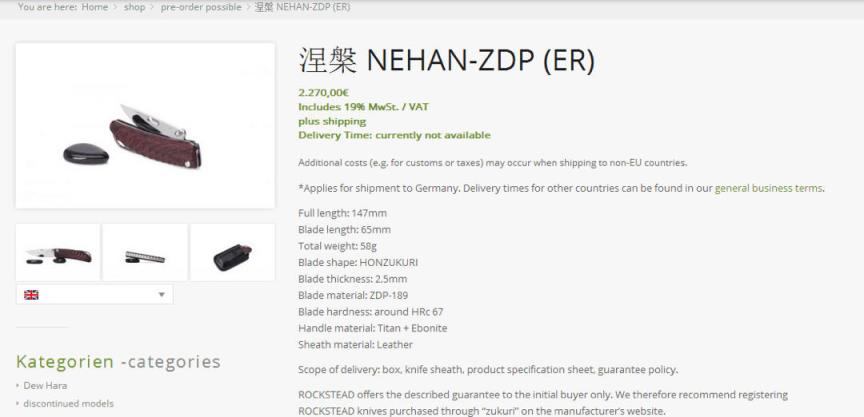Open the general business terms link

pyautogui.click(x=768, y=188)
